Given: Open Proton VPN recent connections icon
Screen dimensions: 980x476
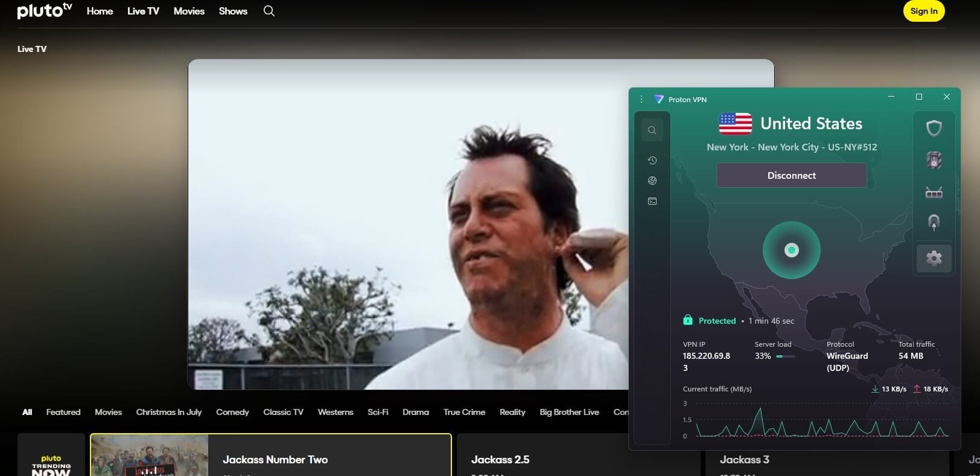Looking at the screenshot, I should point(652,160).
